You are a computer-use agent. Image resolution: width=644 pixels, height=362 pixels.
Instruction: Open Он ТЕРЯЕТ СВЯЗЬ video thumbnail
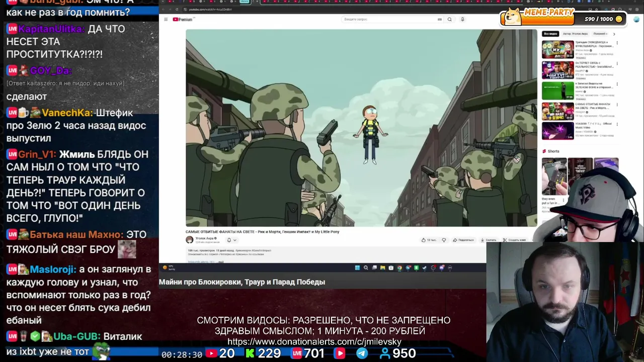point(557,70)
